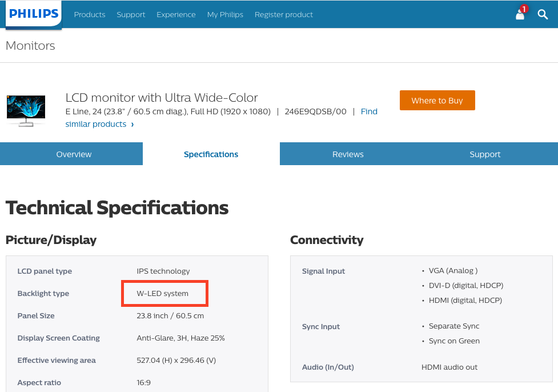Open search with the magnifier icon
This screenshot has width=558, height=392.
click(x=543, y=15)
